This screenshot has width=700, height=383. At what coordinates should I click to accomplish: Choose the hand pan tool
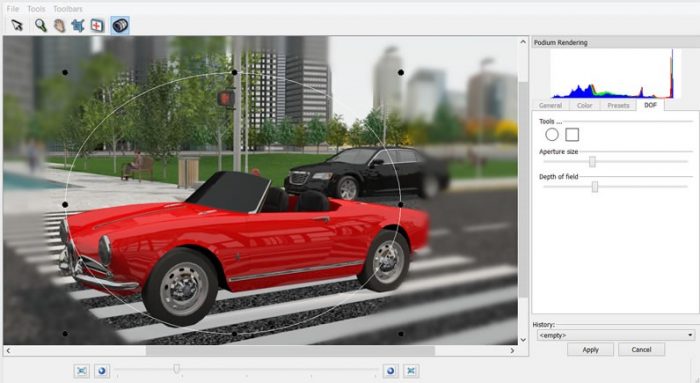click(x=59, y=25)
